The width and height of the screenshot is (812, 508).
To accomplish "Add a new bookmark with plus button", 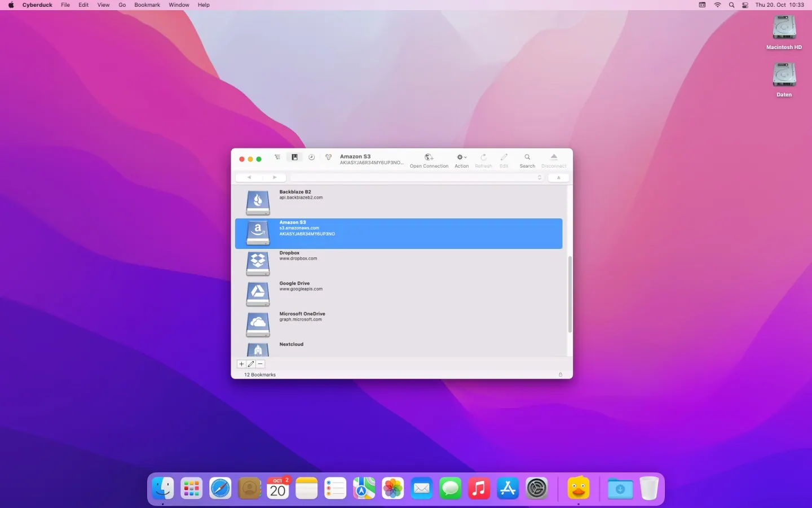I will pyautogui.click(x=241, y=364).
